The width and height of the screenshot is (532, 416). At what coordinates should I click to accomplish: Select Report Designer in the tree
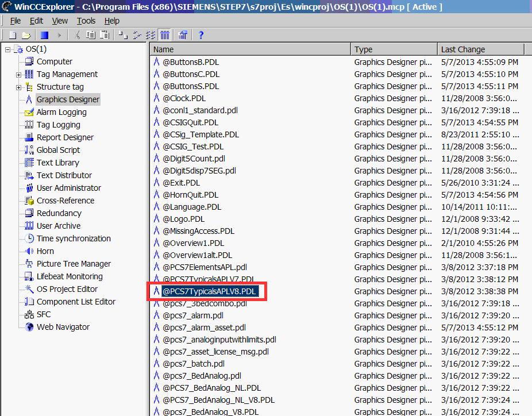65,137
